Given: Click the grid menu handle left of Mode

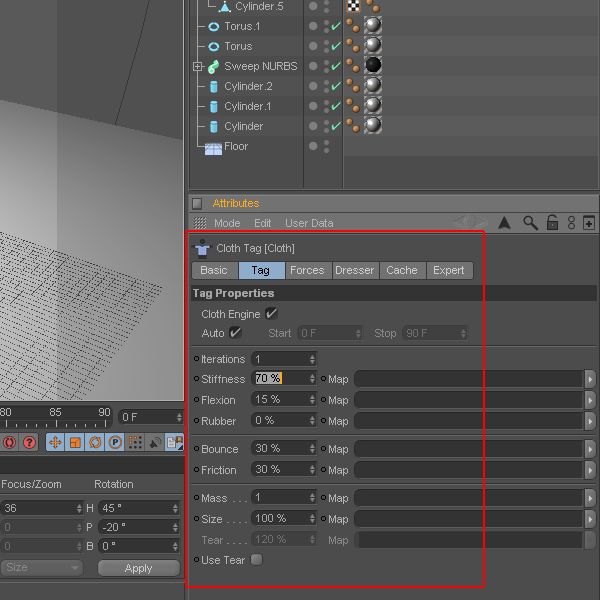Looking at the screenshot, I should [200, 223].
